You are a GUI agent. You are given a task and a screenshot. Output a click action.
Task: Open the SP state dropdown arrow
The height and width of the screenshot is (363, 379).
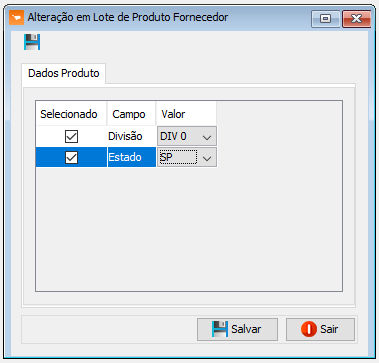(x=207, y=158)
